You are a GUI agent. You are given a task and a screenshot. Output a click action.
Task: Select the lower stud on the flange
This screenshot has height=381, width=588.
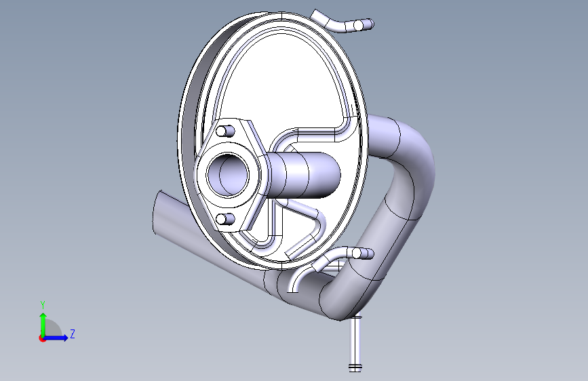click(x=226, y=219)
